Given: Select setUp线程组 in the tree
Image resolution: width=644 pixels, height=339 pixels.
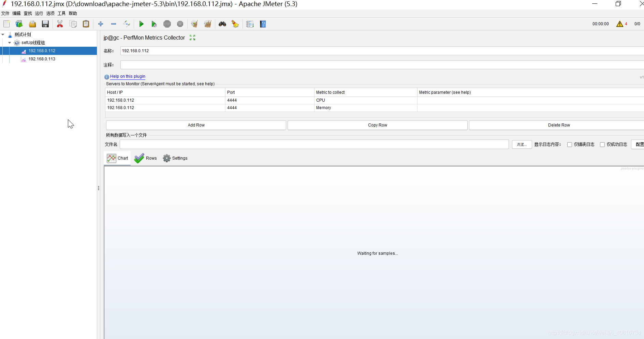Looking at the screenshot, I should click(x=33, y=43).
